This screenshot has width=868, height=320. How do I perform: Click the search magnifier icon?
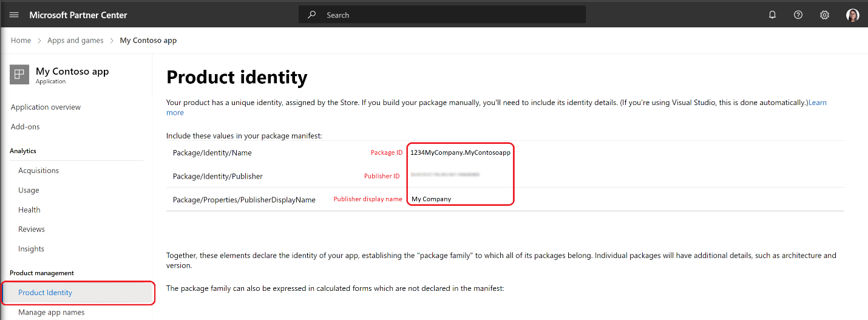pyautogui.click(x=312, y=15)
